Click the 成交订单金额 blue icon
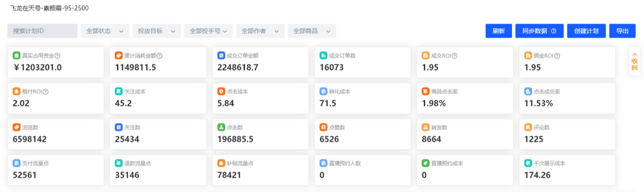644x192 pixels. pyautogui.click(x=221, y=55)
